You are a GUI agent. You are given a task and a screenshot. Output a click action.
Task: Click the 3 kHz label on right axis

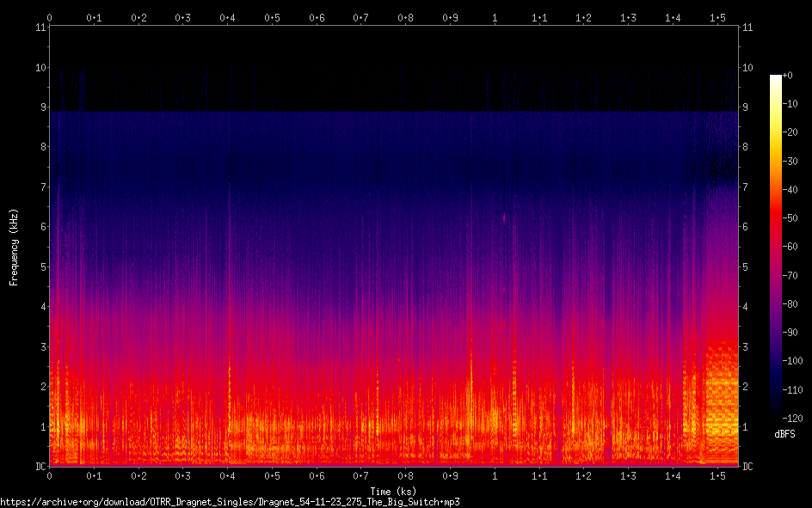click(x=746, y=346)
